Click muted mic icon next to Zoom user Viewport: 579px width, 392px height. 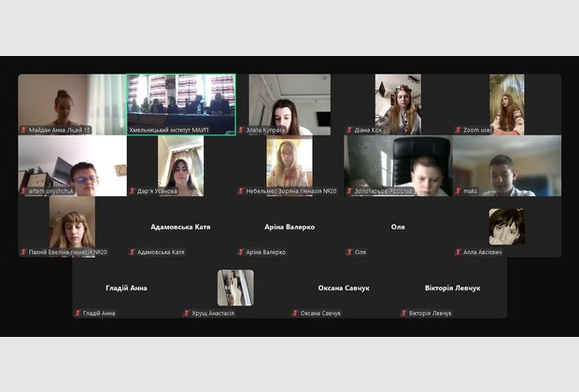point(458,131)
